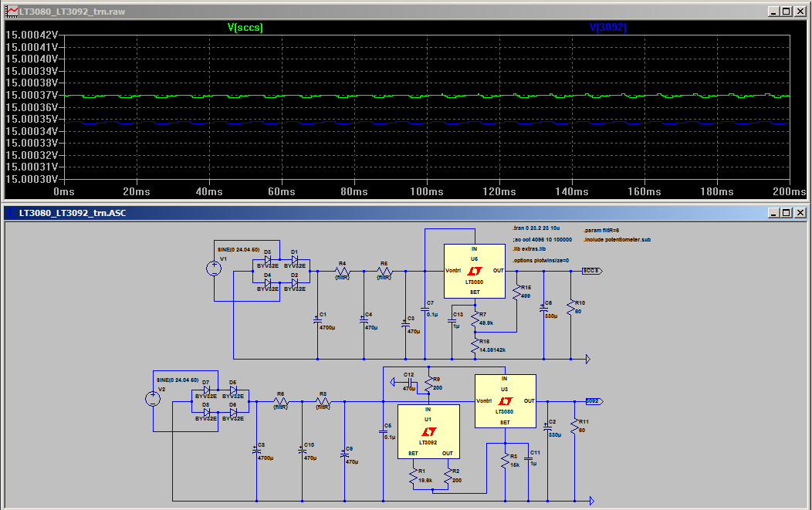Click capacitor C3 470µ symbol
The width and height of the screenshot is (812, 510).
405,324
